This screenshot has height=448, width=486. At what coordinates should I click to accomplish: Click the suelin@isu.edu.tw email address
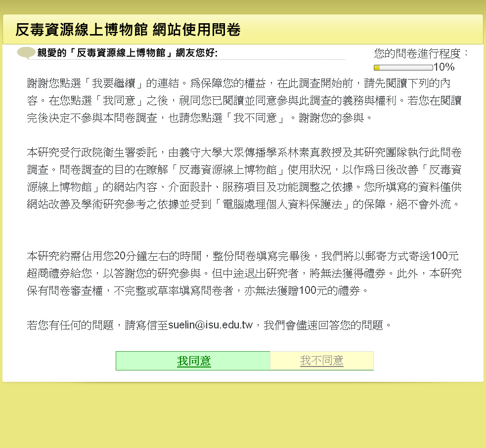(x=211, y=325)
